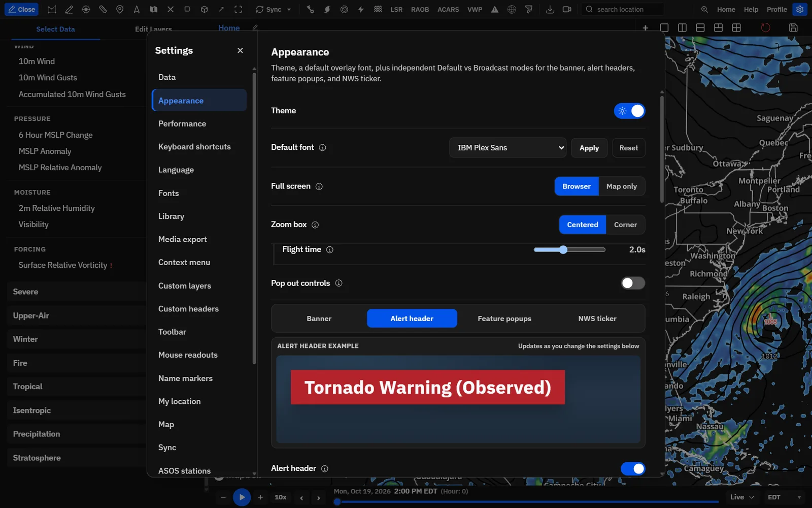Click the tornado icon in toolbar
The height and width of the screenshot is (508, 812).
[x=529, y=9]
